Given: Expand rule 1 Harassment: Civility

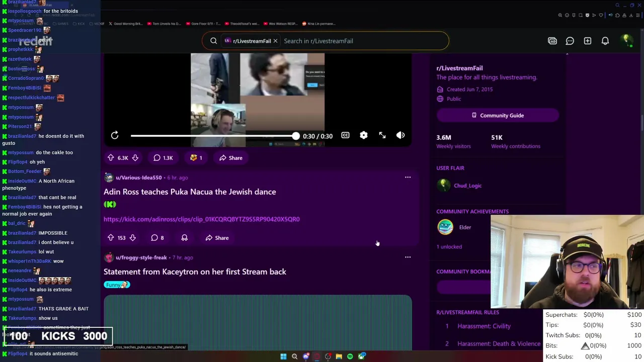Looking at the screenshot, I should coord(484,326).
